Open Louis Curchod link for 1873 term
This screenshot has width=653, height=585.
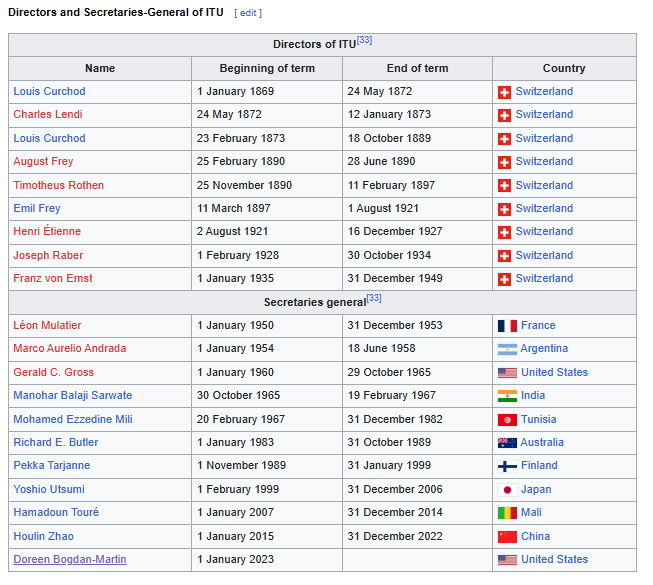(x=49, y=138)
